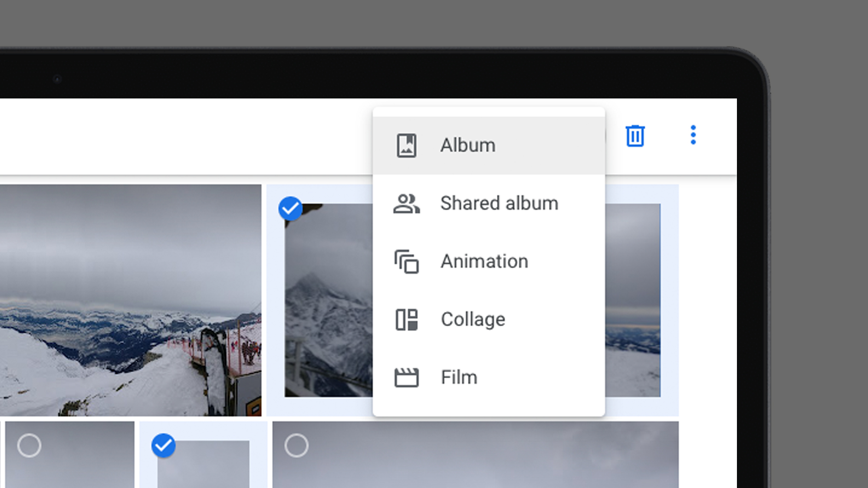This screenshot has height=488, width=868.
Task: Click the three-dot more options icon
Action: coord(693,136)
